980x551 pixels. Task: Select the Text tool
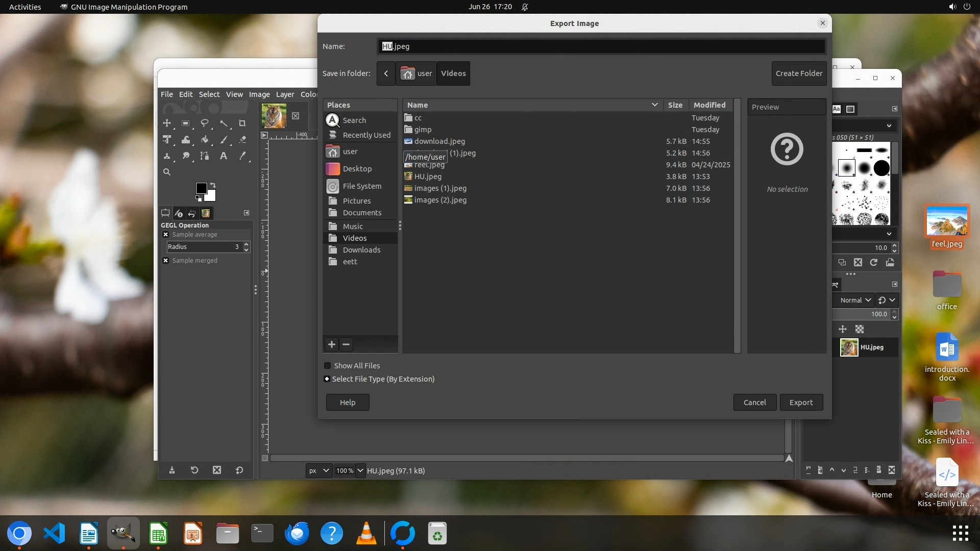pyautogui.click(x=224, y=156)
